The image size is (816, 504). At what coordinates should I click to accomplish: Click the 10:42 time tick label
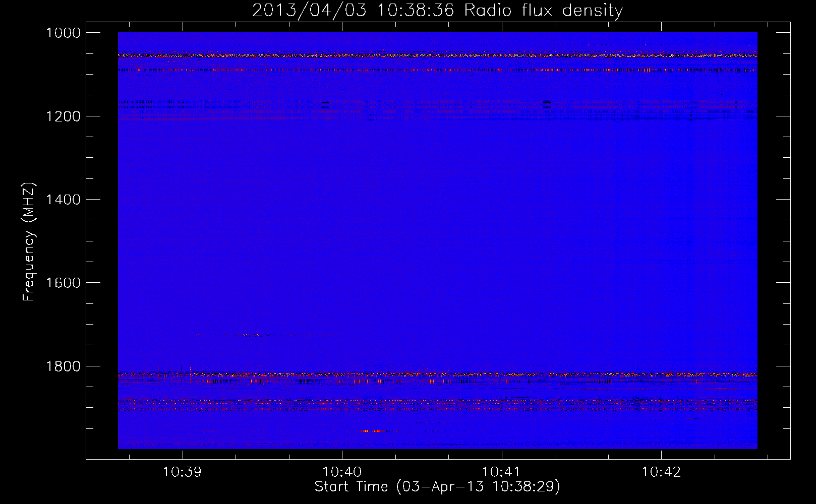661,472
